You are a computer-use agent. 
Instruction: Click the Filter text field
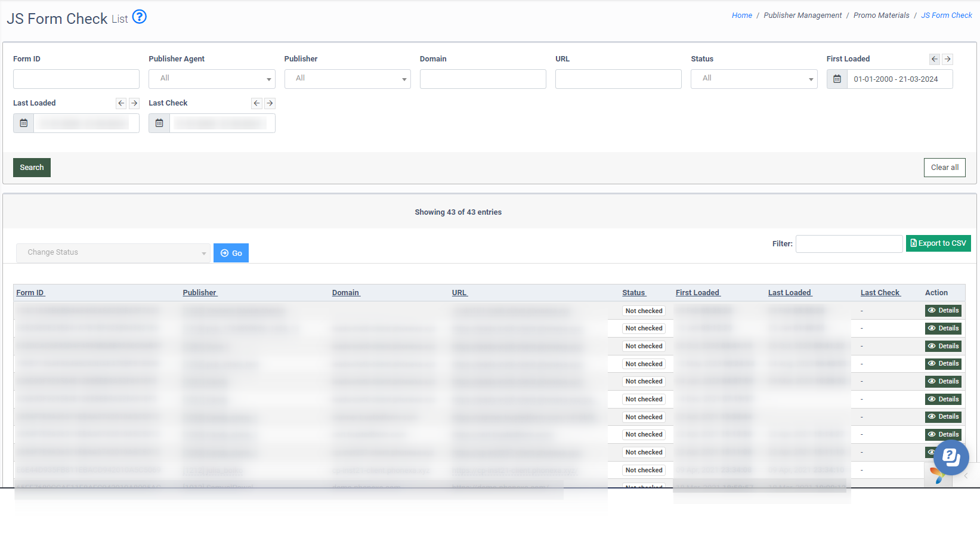tap(849, 244)
